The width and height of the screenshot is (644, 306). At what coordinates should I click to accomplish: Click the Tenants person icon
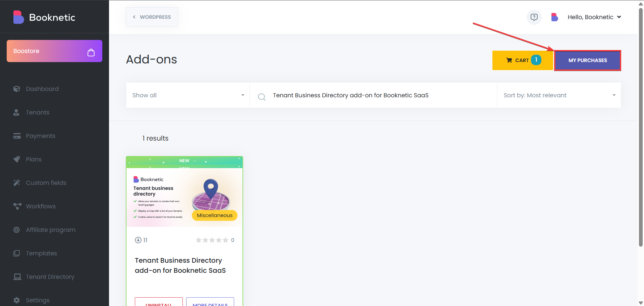tap(16, 112)
